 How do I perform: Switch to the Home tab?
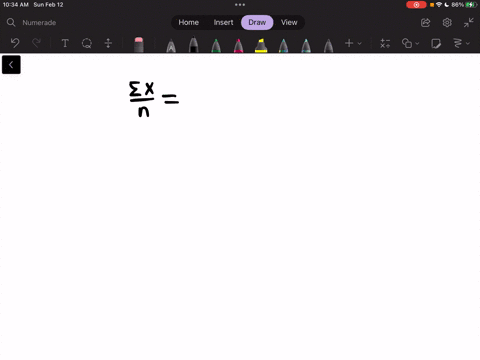coord(188,22)
